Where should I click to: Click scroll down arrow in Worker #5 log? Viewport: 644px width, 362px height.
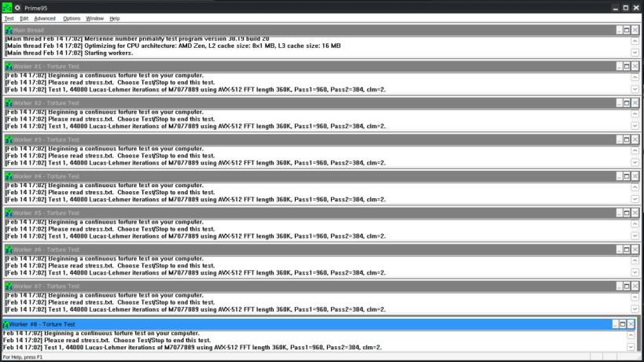pyautogui.click(x=635, y=236)
